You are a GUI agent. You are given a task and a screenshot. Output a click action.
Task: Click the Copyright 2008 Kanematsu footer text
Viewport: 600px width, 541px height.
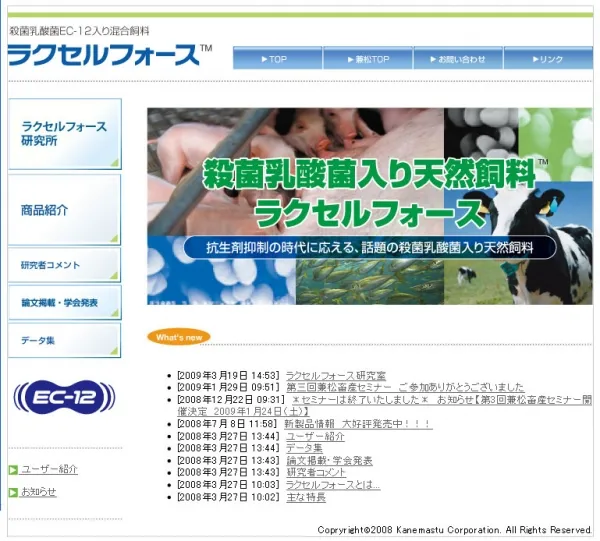pos(455,530)
